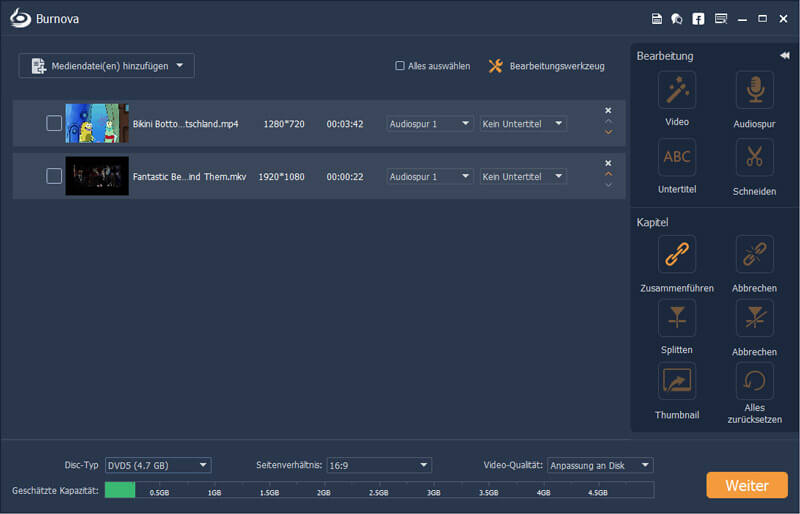Open the Untertitel ABC tool
The height and width of the screenshot is (514, 800).
(677, 157)
